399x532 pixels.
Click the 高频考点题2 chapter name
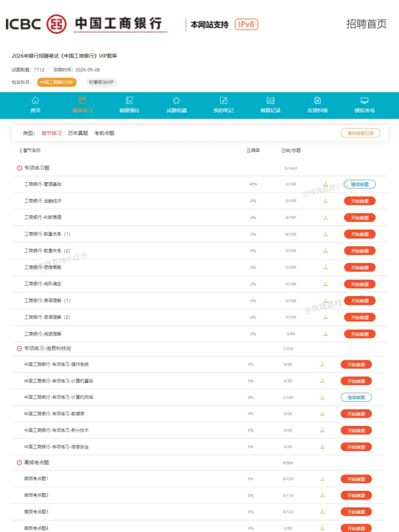click(x=36, y=495)
